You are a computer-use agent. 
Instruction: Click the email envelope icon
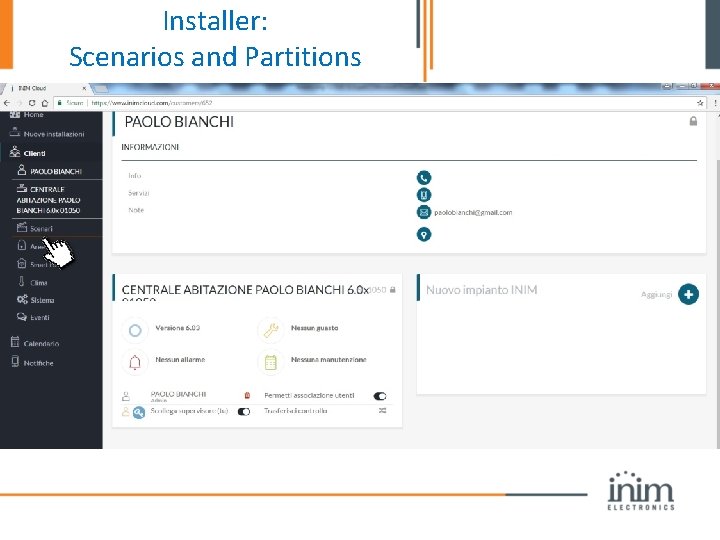click(424, 212)
